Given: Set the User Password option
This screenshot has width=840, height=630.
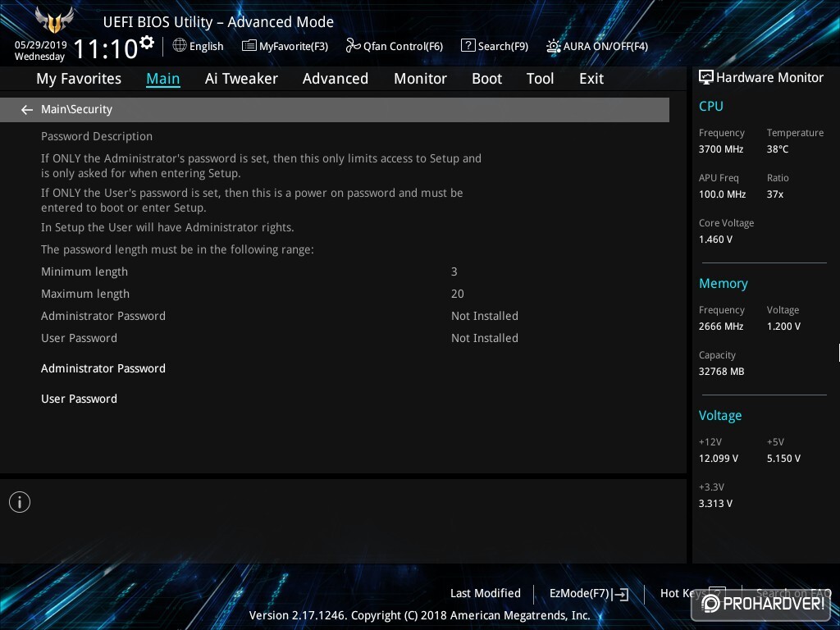Looking at the screenshot, I should click(x=80, y=399).
